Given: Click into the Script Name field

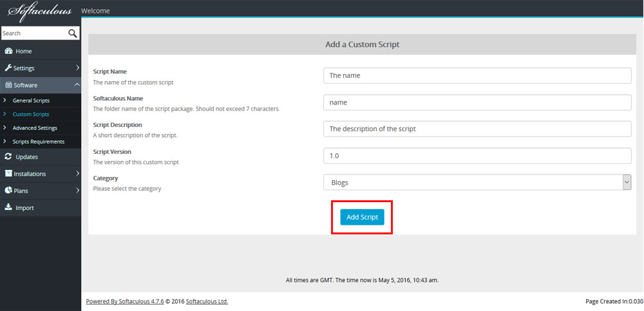Looking at the screenshot, I should pos(477,75).
